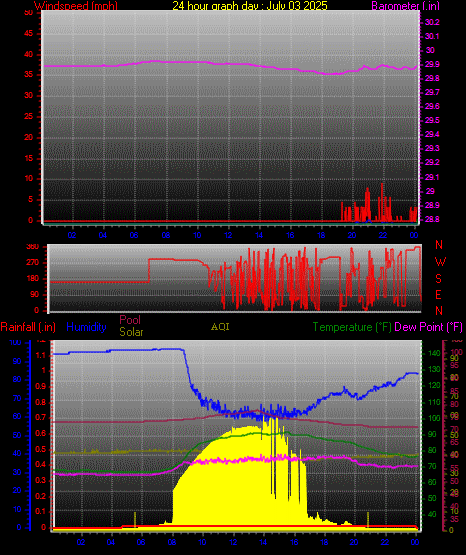Click hour 06 below the windspeed graph
Image resolution: width=466 pixels, height=555 pixels.
[134, 235]
